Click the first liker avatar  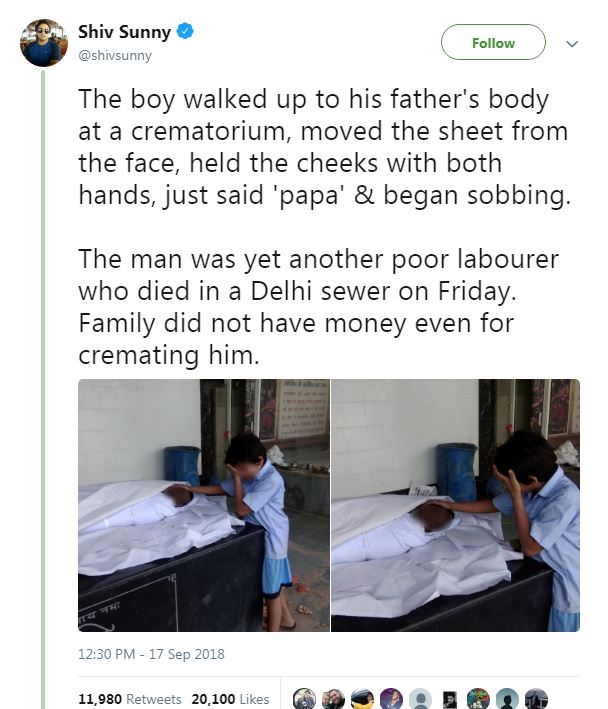305,699
